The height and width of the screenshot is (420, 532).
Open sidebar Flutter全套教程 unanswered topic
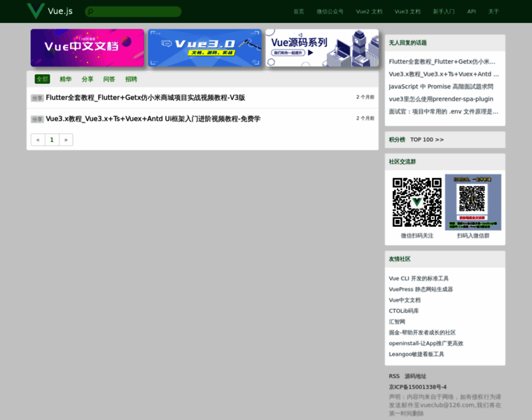(x=442, y=62)
